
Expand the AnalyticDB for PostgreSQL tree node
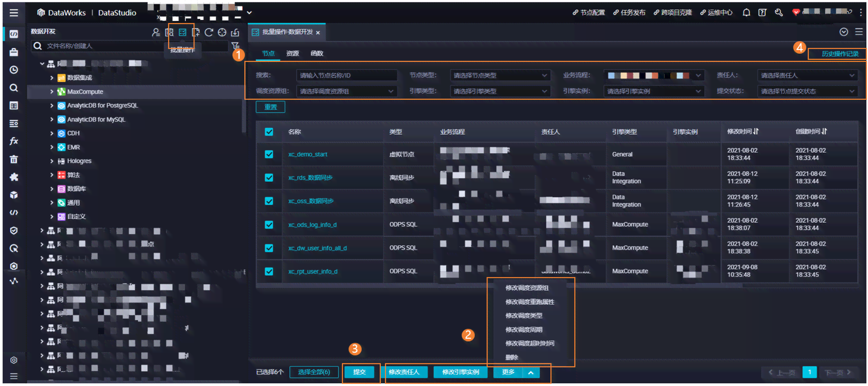tap(52, 105)
